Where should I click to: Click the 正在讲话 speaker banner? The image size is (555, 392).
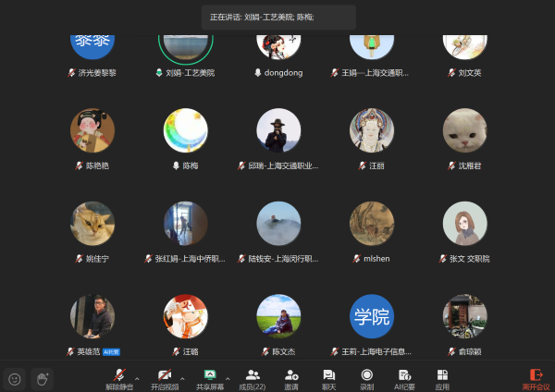pyautogui.click(x=278, y=17)
